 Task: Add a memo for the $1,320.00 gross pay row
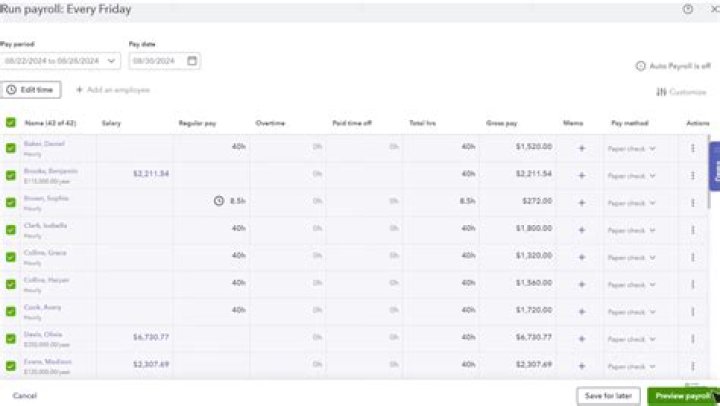tap(581, 257)
